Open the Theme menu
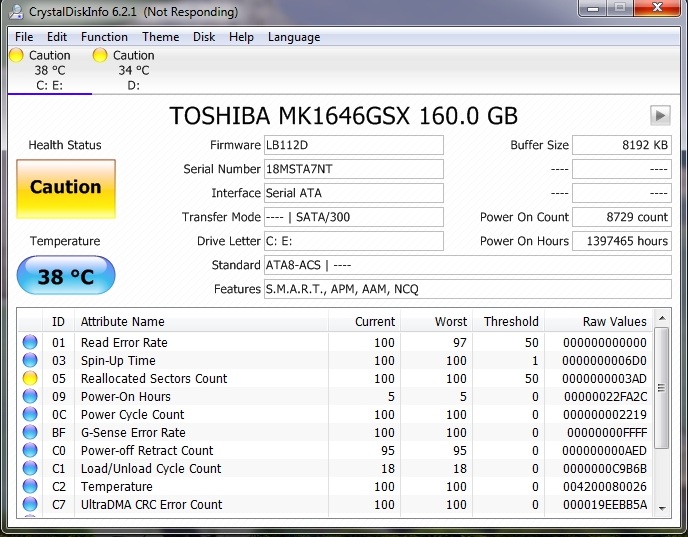The height and width of the screenshot is (537, 688). pos(160,37)
